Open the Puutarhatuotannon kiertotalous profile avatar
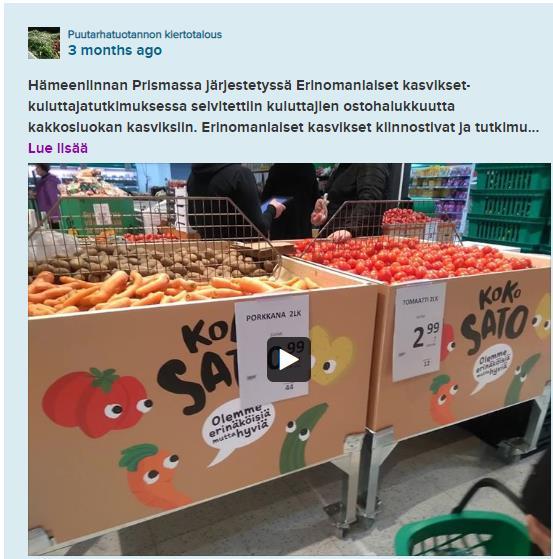This screenshot has width=553, height=559. (x=44, y=43)
